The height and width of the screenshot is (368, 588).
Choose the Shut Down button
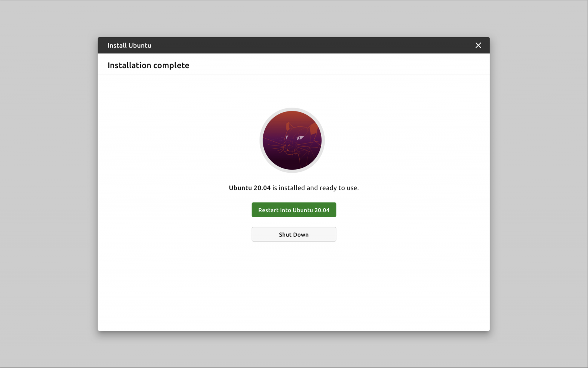tap(294, 234)
